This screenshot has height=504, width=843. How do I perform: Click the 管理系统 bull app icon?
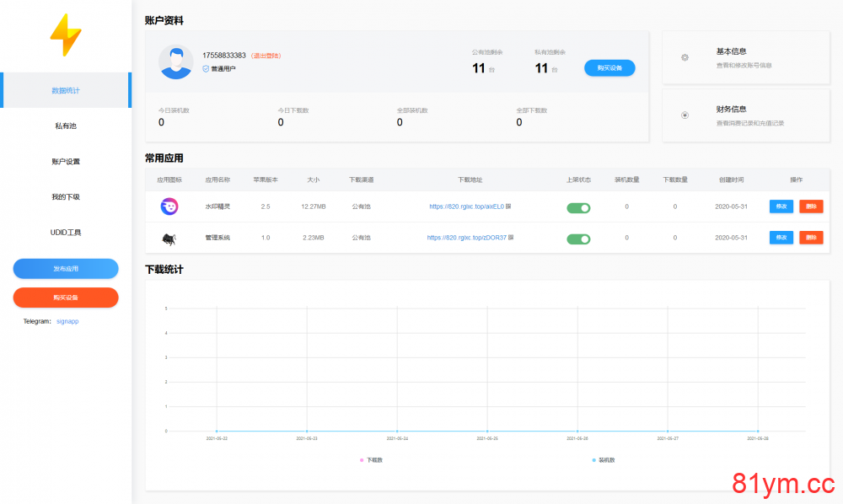click(x=169, y=237)
